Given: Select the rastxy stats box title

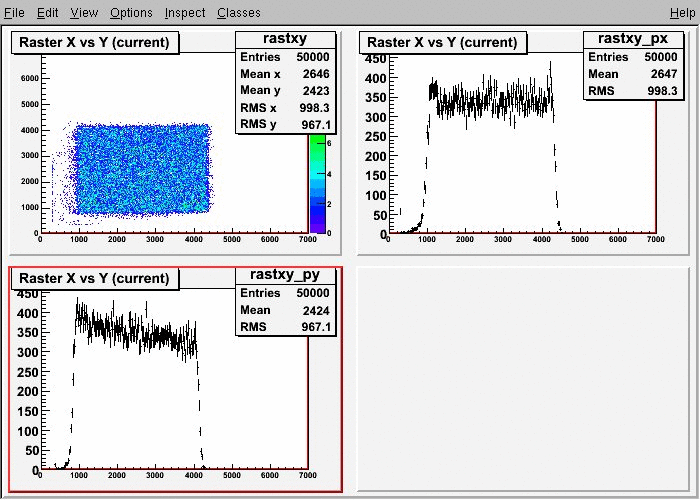Looking at the screenshot, I should [x=285, y=39].
